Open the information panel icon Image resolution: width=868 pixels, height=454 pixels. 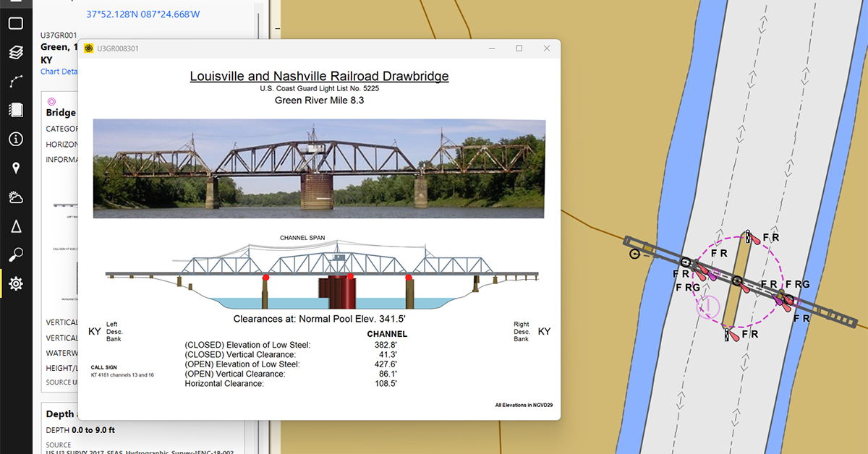point(16,139)
